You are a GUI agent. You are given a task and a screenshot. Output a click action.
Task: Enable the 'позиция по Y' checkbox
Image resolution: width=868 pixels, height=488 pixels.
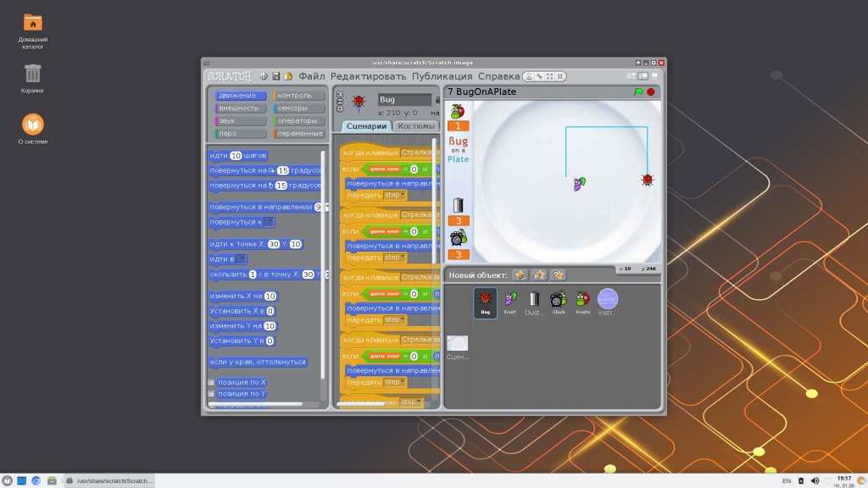[211, 394]
